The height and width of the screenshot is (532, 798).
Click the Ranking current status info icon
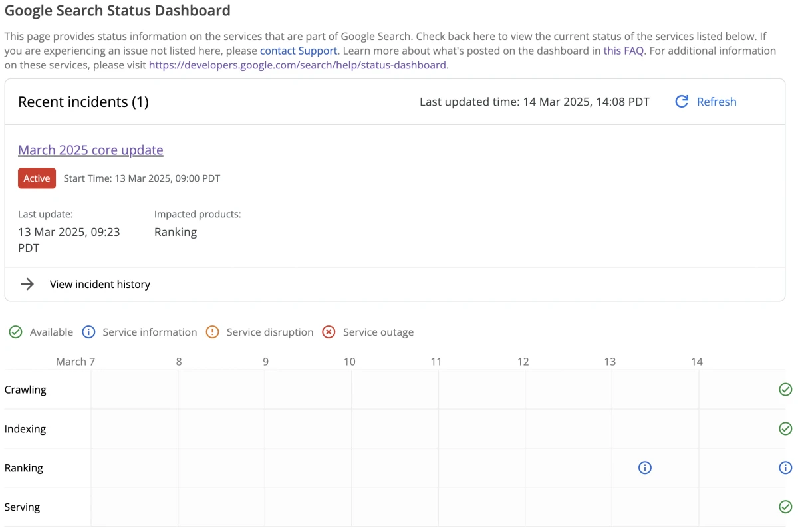(785, 468)
